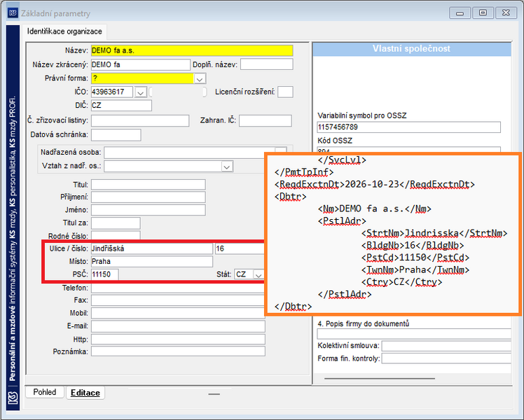
Task: Click the house number field showing 16
Action: coord(240,248)
